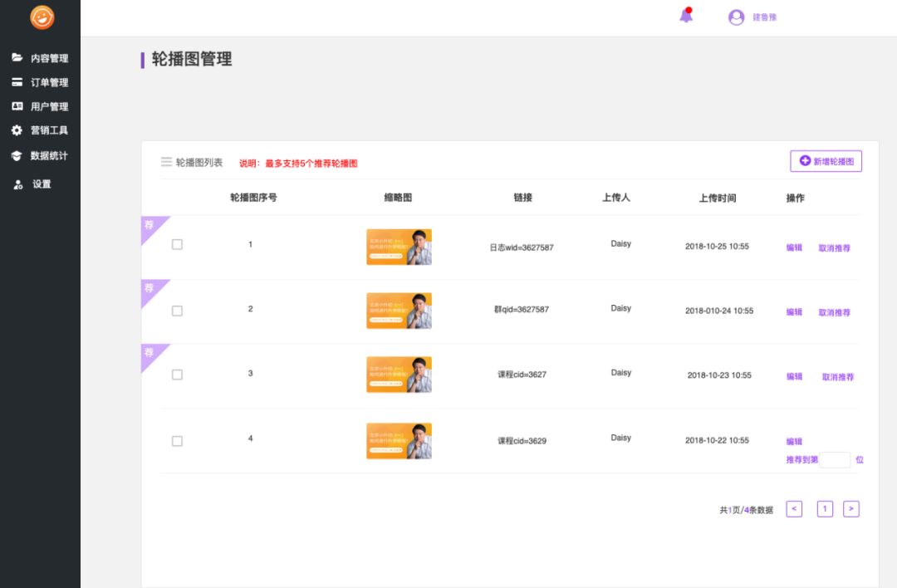Click the 营销工具 gear icon
This screenshot has height=588, width=897.
click(x=17, y=130)
